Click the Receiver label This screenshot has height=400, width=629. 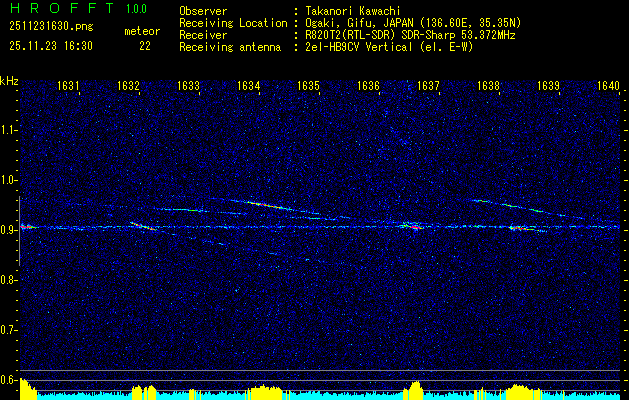coord(203,35)
